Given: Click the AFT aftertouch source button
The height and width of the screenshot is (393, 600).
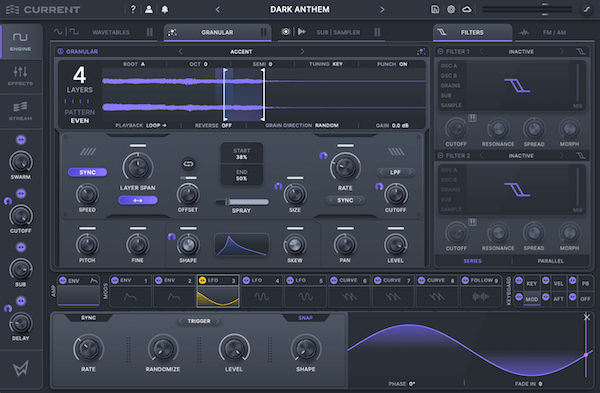Looking at the screenshot, I should pos(558,299).
